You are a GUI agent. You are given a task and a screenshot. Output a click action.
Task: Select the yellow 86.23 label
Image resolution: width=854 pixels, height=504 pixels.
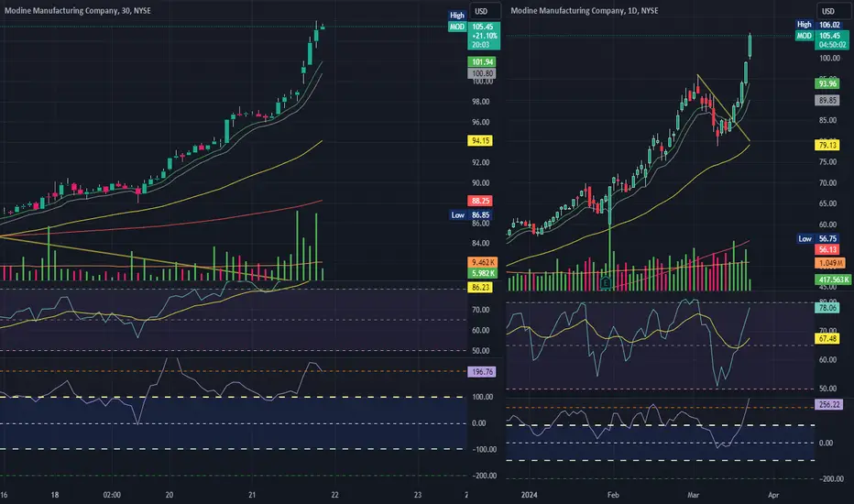tap(480, 287)
